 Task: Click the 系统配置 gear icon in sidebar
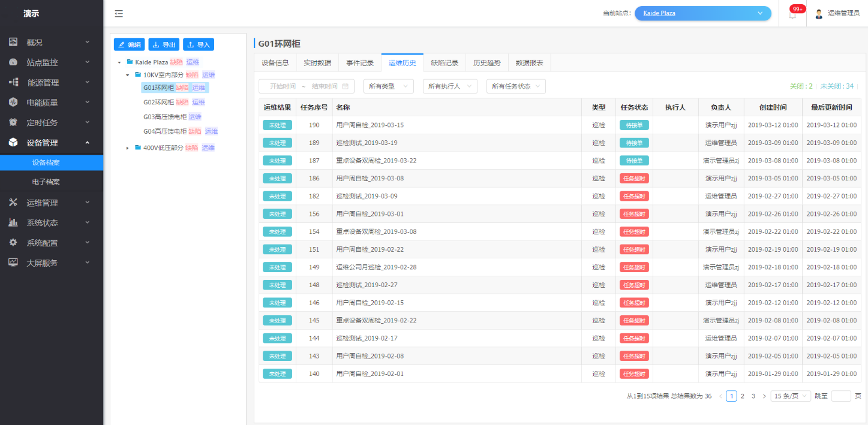[13, 243]
